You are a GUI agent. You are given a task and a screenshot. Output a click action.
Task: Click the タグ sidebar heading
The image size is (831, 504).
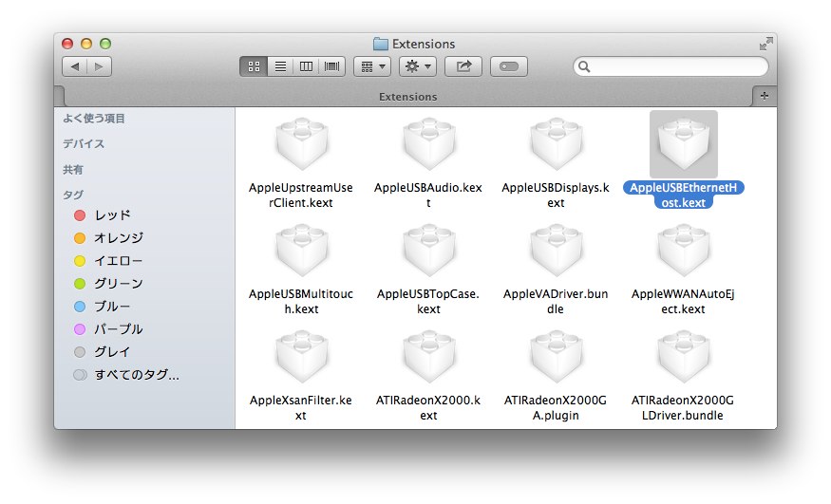pyautogui.click(x=73, y=195)
